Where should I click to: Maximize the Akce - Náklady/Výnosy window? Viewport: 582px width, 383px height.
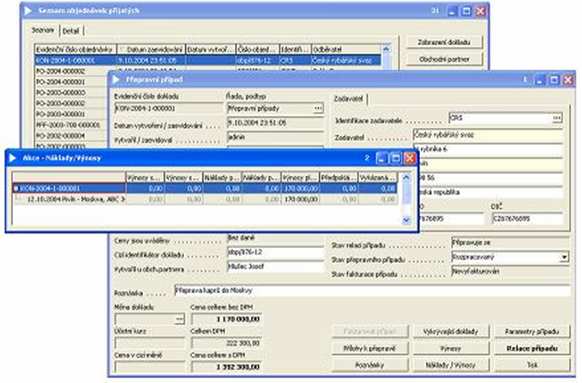(x=396, y=158)
